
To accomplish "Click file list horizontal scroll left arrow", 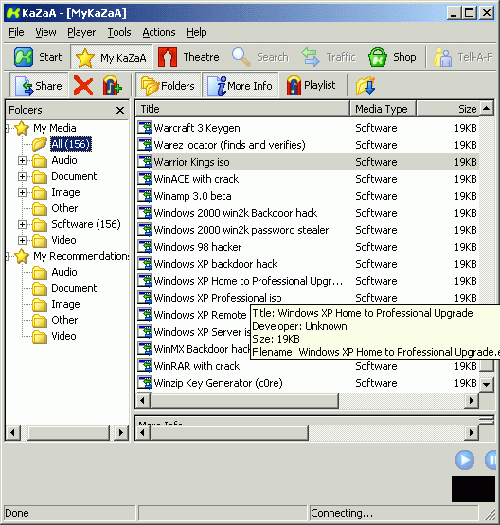I will tap(143, 400).
